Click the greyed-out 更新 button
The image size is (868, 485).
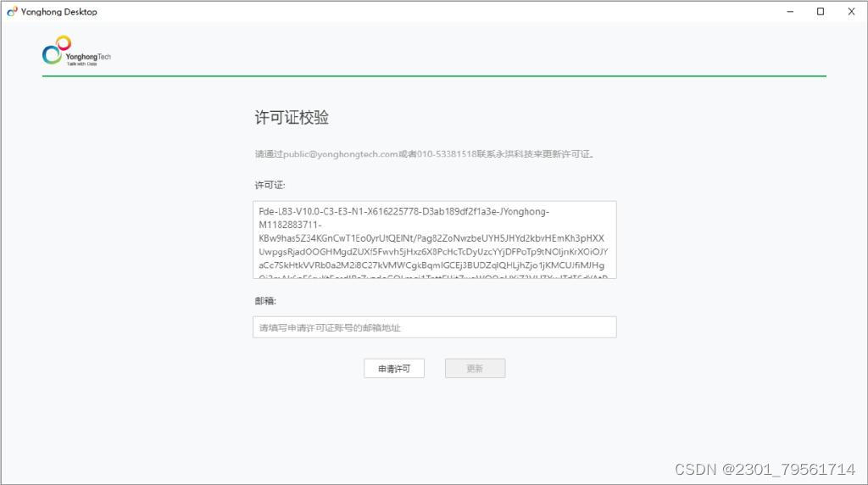click(x=475, y=369)
